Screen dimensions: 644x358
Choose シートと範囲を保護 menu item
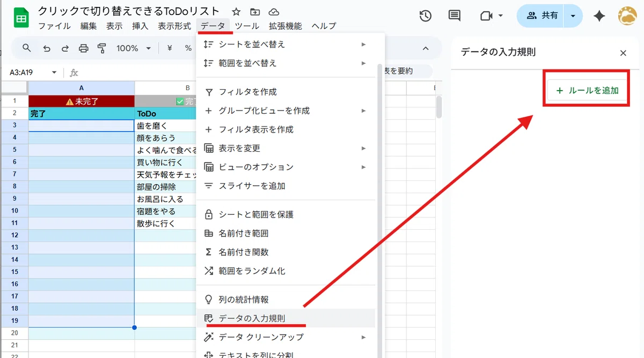[286, 214]
